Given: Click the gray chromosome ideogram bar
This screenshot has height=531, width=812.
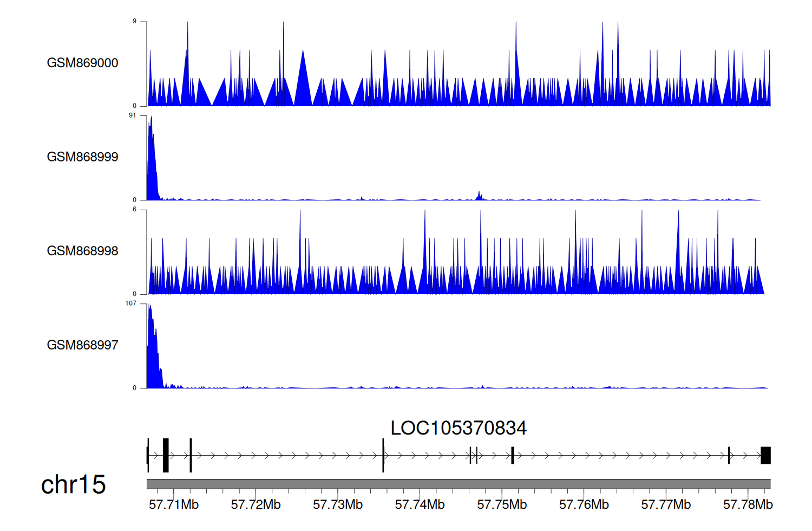Looking at the screenshot, I should tap(458, 484).
